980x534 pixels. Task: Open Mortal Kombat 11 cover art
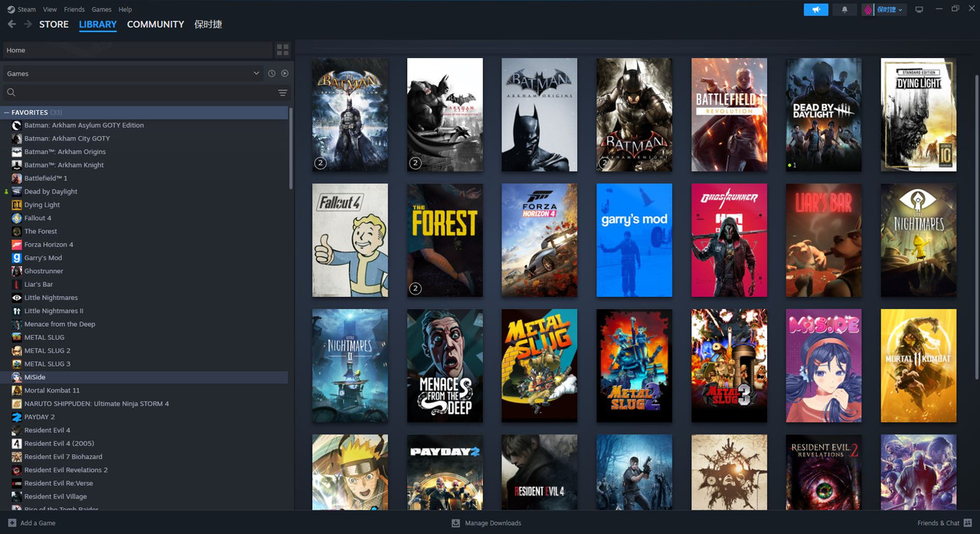(919, 366)
